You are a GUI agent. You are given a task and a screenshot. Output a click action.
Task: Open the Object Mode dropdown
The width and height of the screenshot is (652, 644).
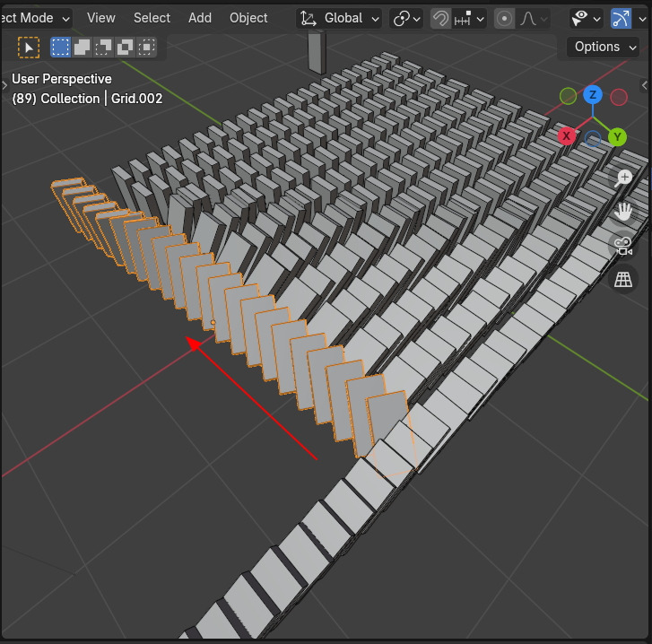[35, 18]
